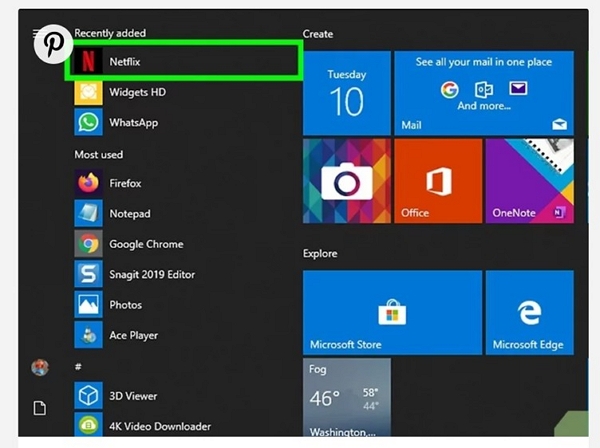Click the Explore group heading
This screenshot has height=448, width=600.
320,253
